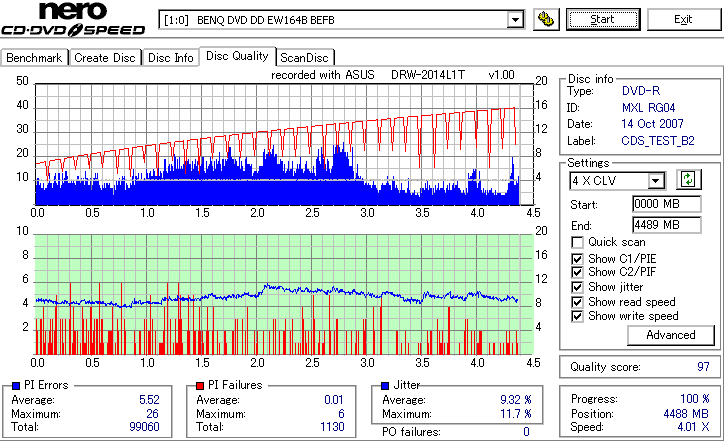Switch to the Benchmark tab
Screen dimensions: 724x441
point(34,58)
